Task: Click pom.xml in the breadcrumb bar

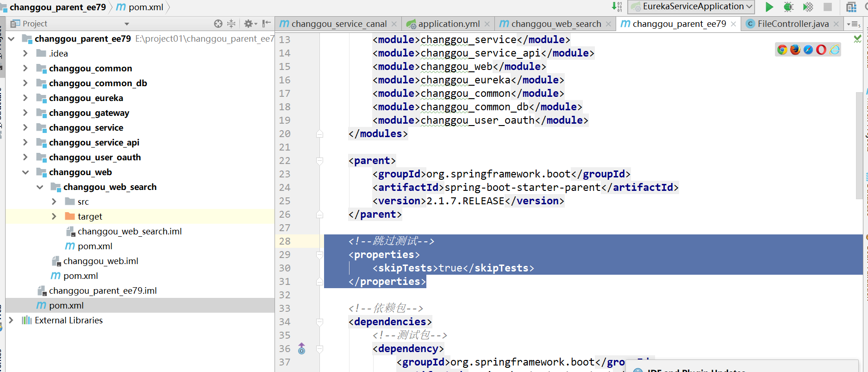Action: (140, 7)
